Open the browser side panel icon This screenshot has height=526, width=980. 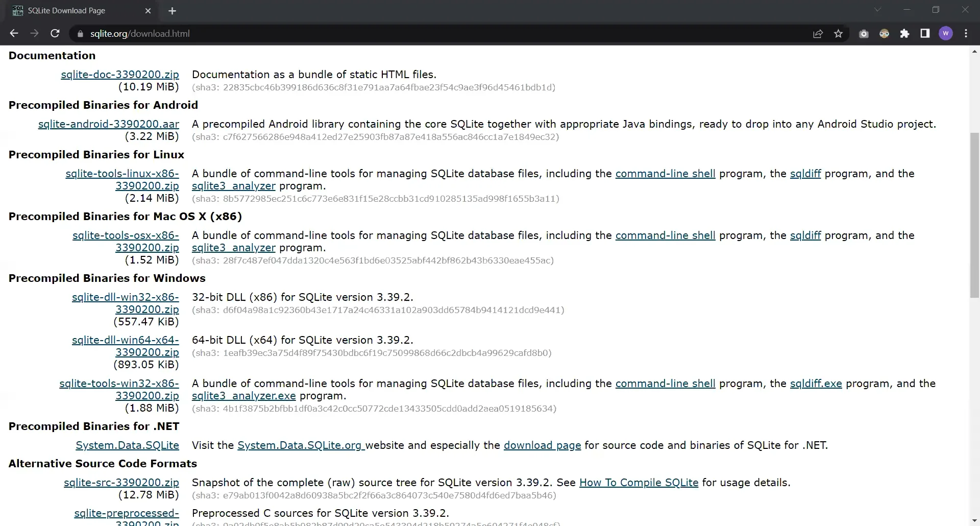pyautogui.click(x=925, y=33)
